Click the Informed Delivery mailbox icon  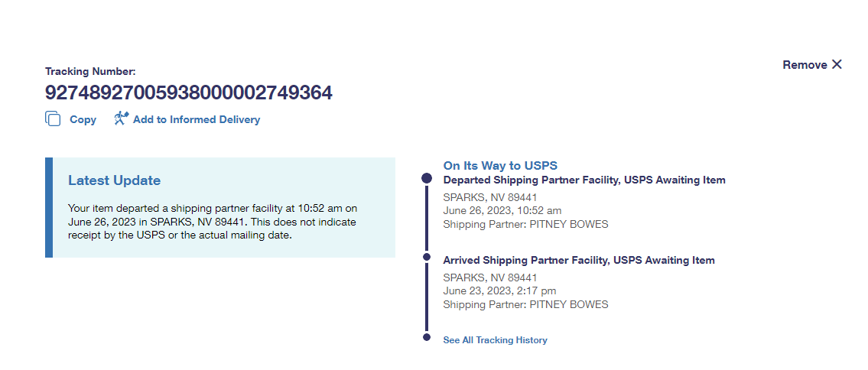[121, 118]
